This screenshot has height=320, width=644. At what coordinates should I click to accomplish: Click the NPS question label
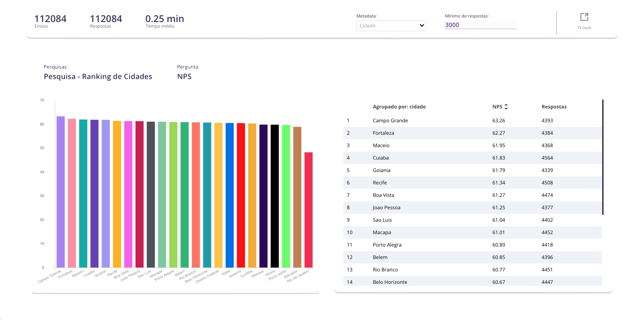[x=184, y=77]
